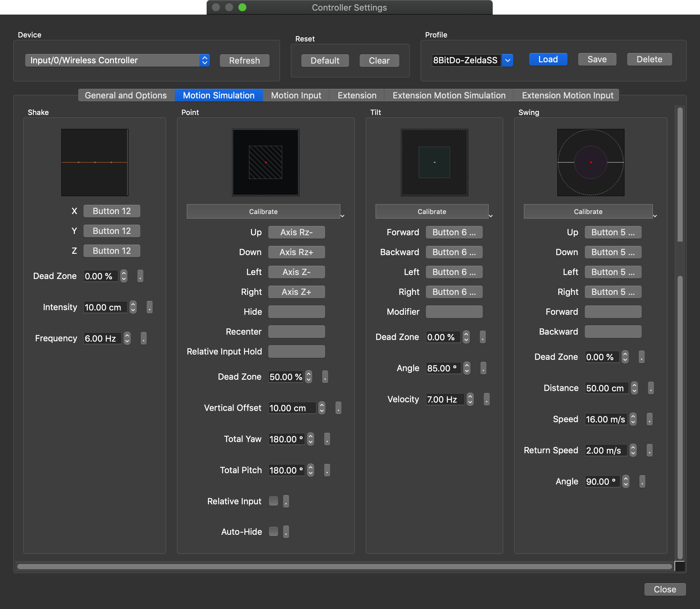Click the Point Dead Zone stepper arrows
The width and height of the screenshot is (700, 609).
coord(308,377)
